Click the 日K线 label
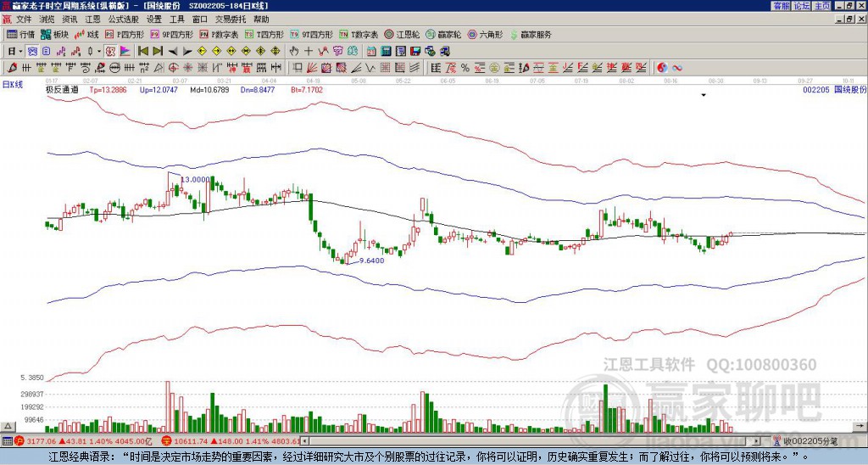868x465 pixels. coord(12,84)
